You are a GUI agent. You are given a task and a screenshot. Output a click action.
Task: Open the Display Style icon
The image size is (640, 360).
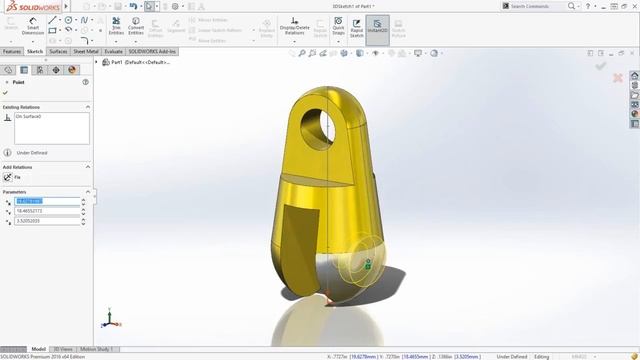[359, 53]
